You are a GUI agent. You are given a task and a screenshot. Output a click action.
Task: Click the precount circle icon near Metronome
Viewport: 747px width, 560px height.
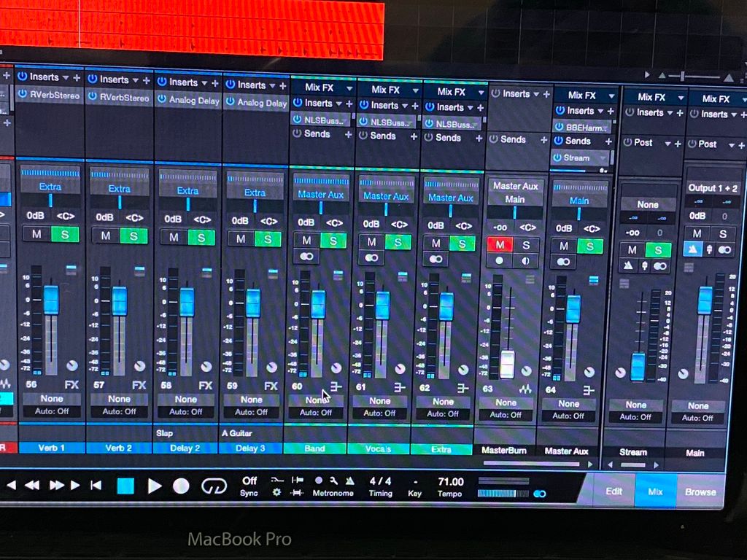[319, 481]
